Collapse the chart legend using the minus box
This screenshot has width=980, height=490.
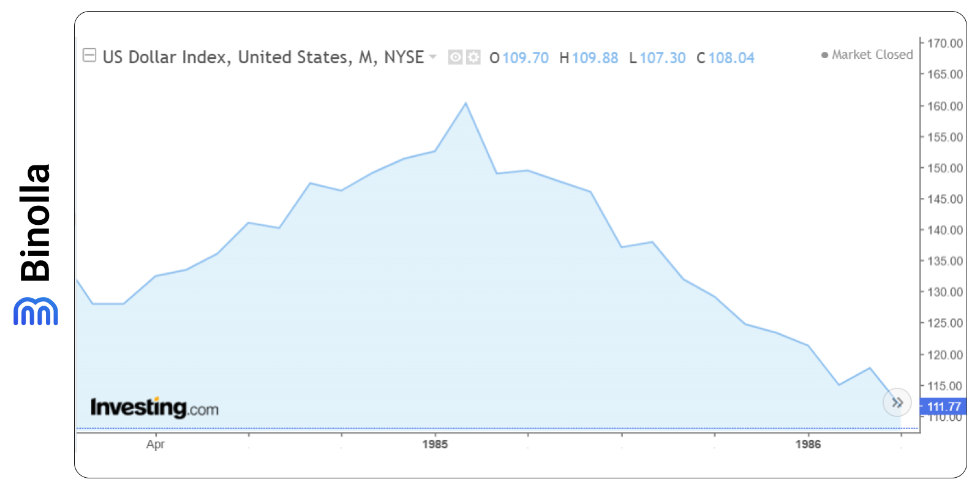89,54
